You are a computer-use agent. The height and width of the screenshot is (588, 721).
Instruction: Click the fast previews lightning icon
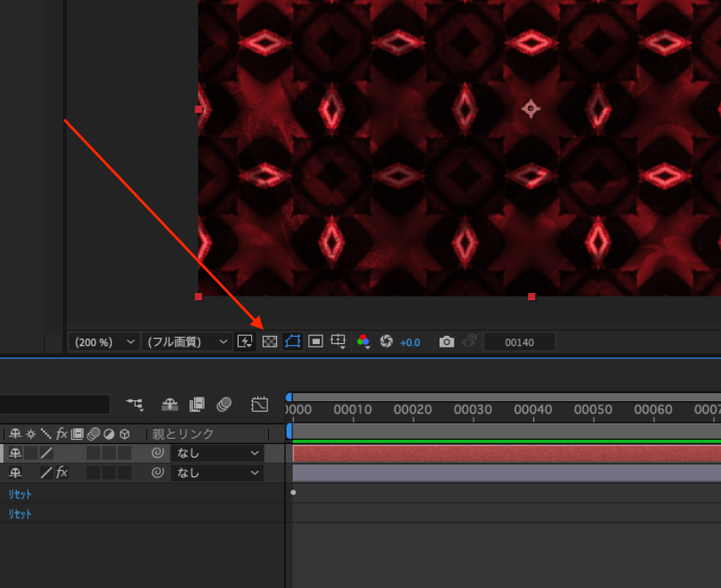click(x=245, y=341)
